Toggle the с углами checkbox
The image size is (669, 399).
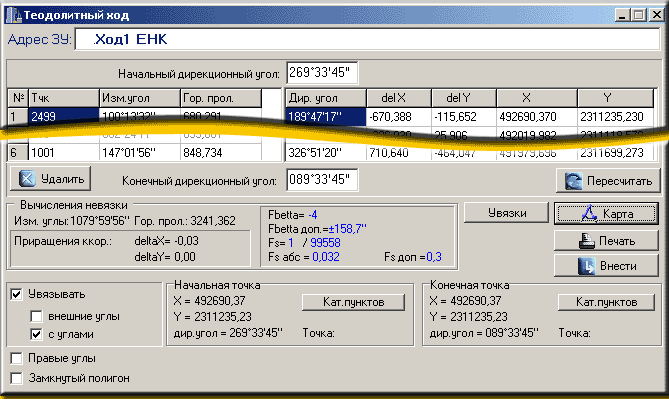coord(36,334)
